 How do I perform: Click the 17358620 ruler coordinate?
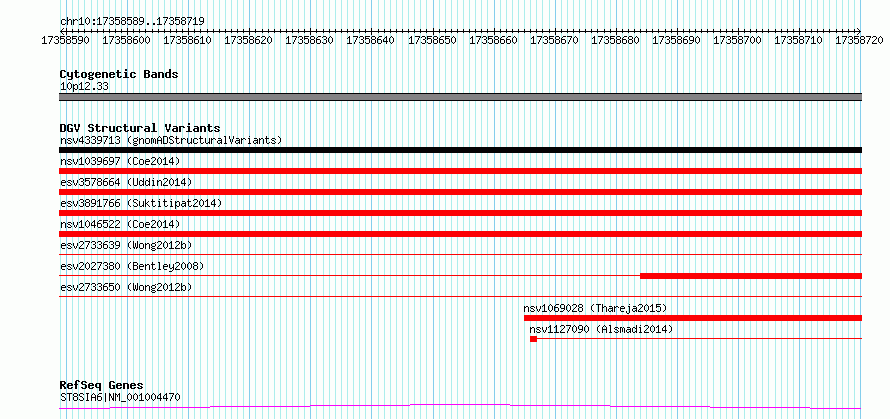pos(249,40)
